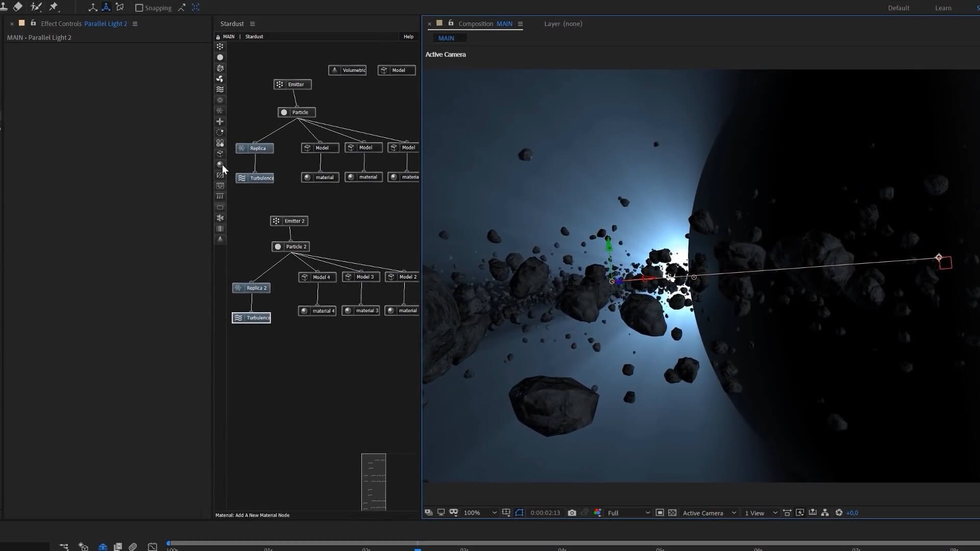Select the Replica 2 node

(x=251, y=288)
